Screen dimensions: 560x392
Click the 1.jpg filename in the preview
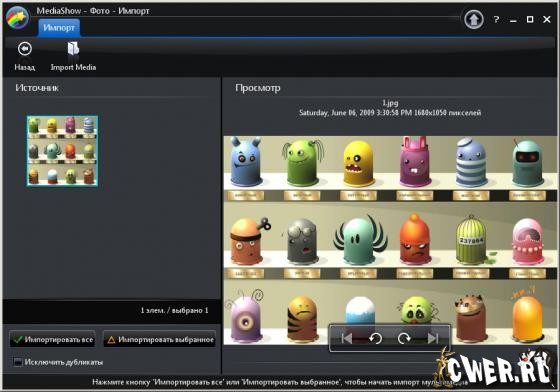(390, 103)
